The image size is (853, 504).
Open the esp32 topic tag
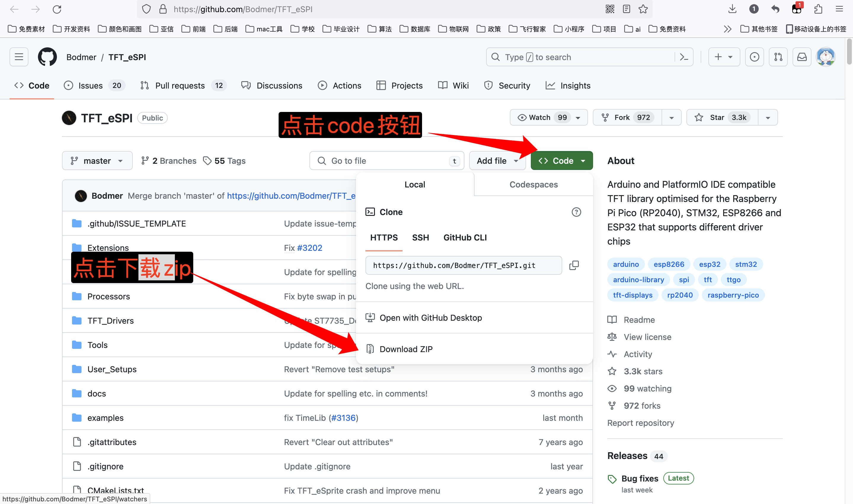(x=709, y=264)
